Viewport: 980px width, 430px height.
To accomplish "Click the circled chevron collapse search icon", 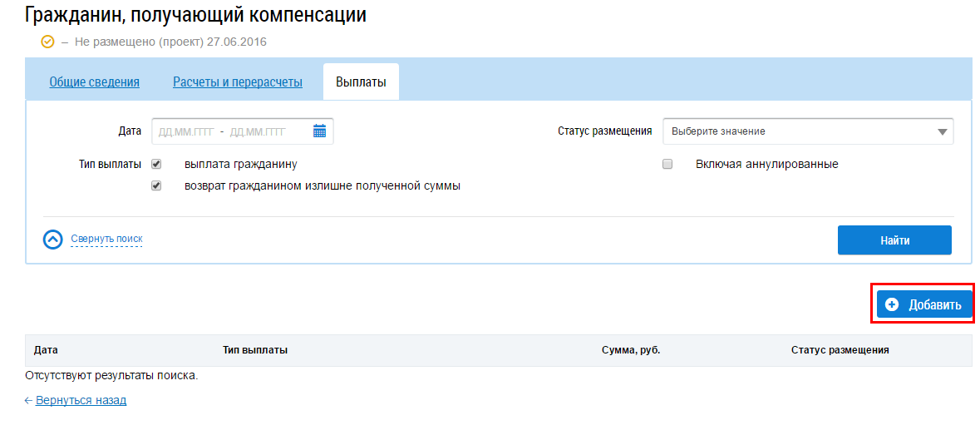I will coord(53,240).
